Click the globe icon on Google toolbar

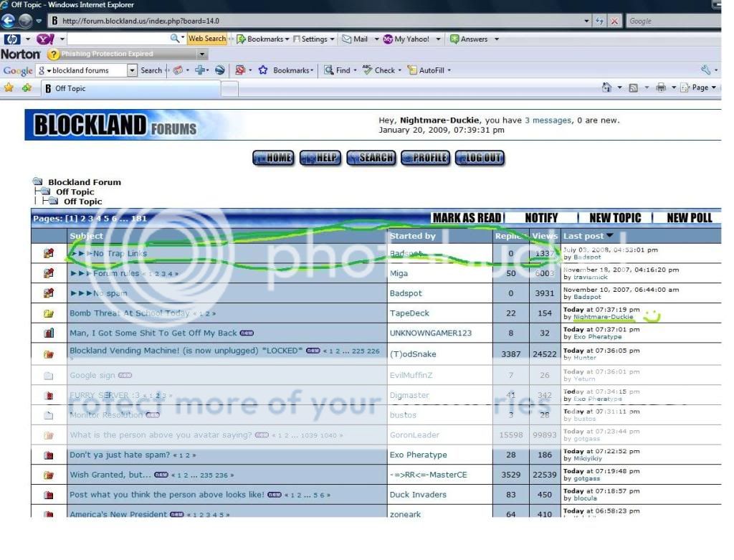(x=220, y=70)
